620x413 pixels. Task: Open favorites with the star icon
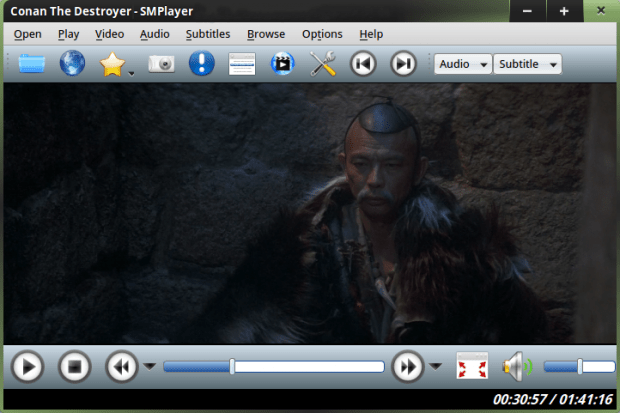pos(112,64)
